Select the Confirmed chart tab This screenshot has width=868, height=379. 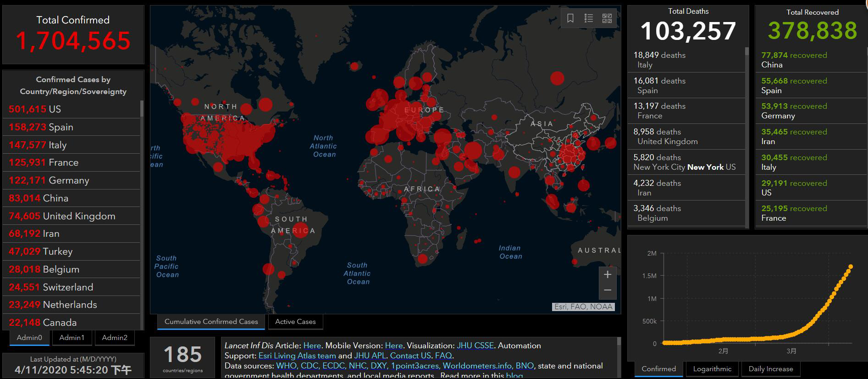[x=658, y=369]
